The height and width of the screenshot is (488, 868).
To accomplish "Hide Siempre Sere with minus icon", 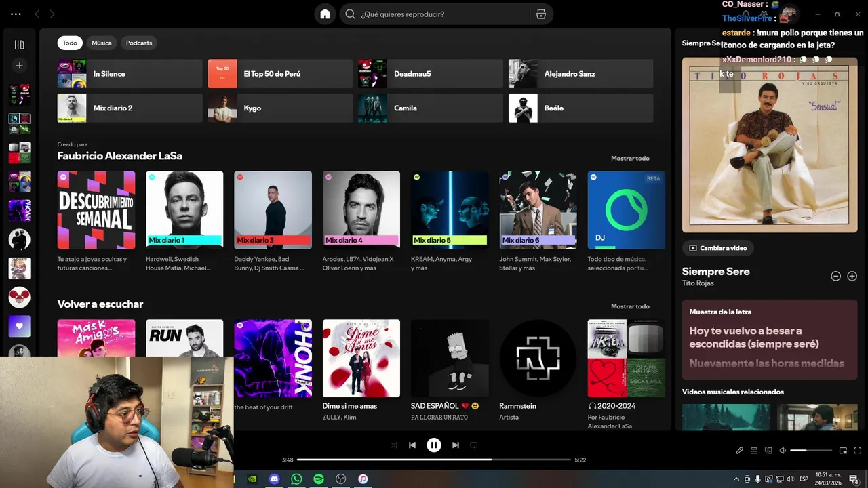I will coord(835,276).
